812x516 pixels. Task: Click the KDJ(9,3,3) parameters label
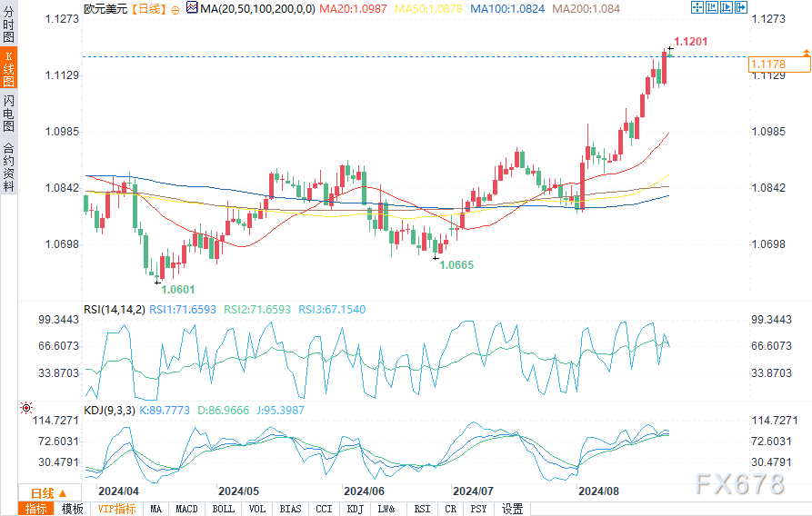click(109, 411)
